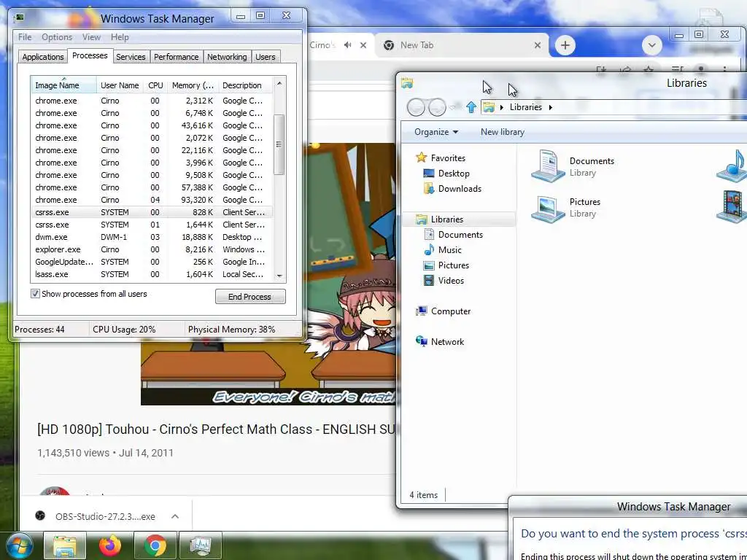Click the Back button in the Libraries window
The width and height of the screenshot is (747, 560).
pyautogui.click(x=416, y=107)
